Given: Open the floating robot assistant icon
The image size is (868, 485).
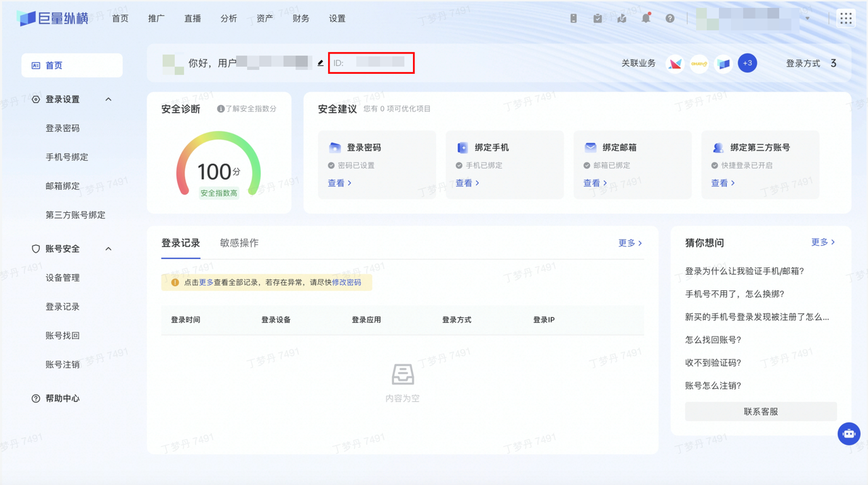Looking at the screenshot, I should tap(848, 433).
